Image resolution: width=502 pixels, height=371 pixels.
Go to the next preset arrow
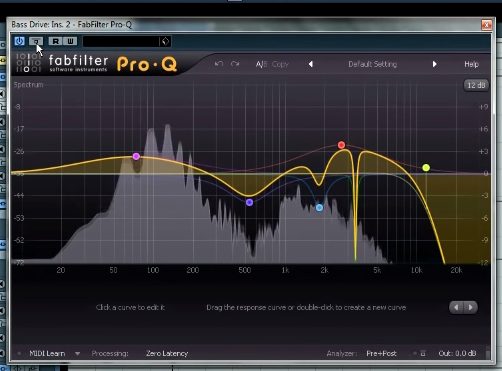coord(434,64)
